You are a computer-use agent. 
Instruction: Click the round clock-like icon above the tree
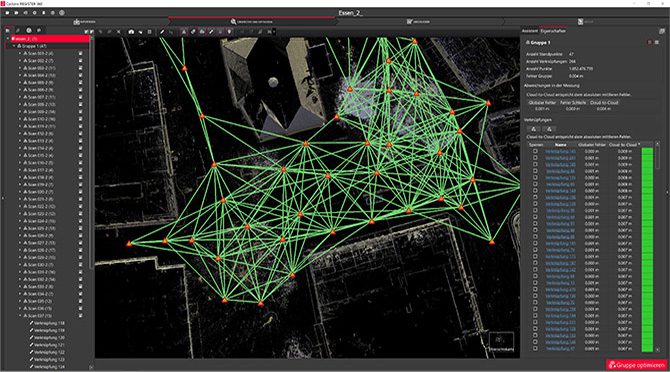(x=29, y=30)
